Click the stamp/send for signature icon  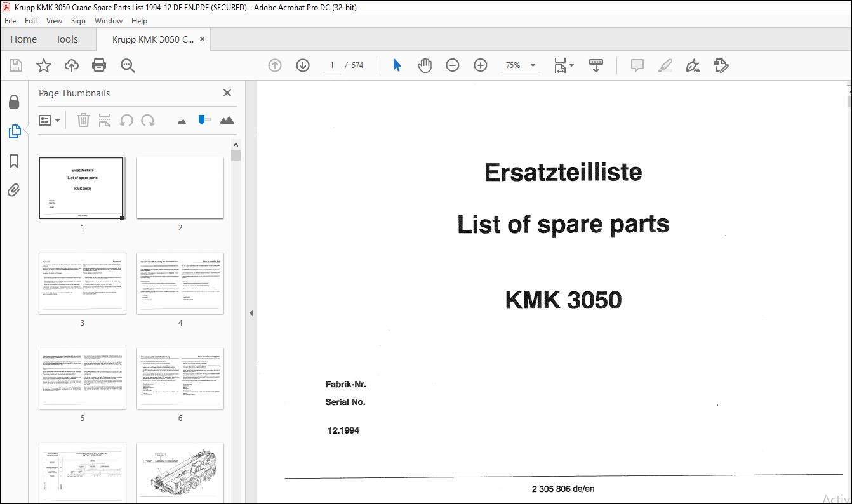tap(721, 65)
